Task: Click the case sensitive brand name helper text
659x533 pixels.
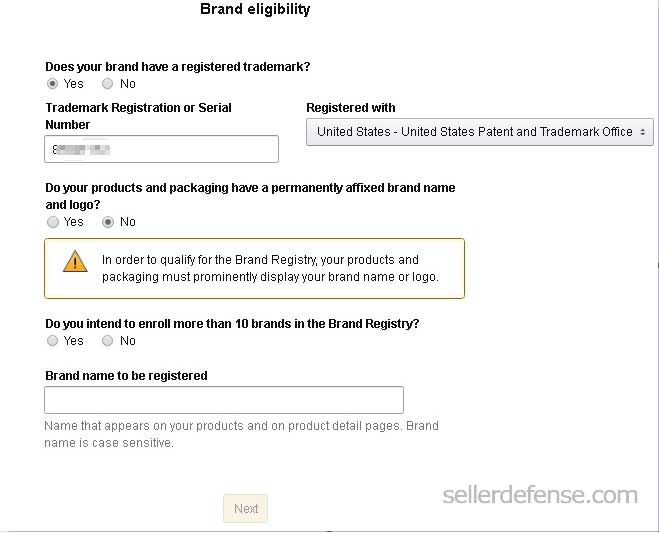Action: coord(241,434)
